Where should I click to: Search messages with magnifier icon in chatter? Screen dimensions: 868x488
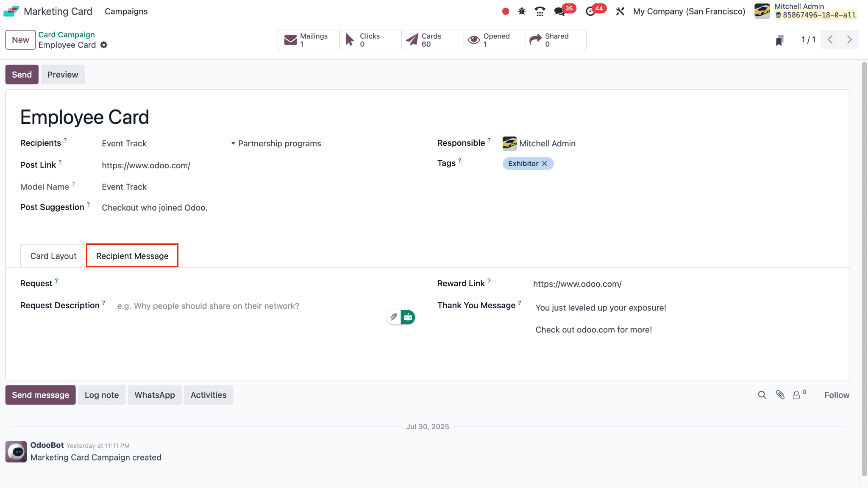pos(762,395)
